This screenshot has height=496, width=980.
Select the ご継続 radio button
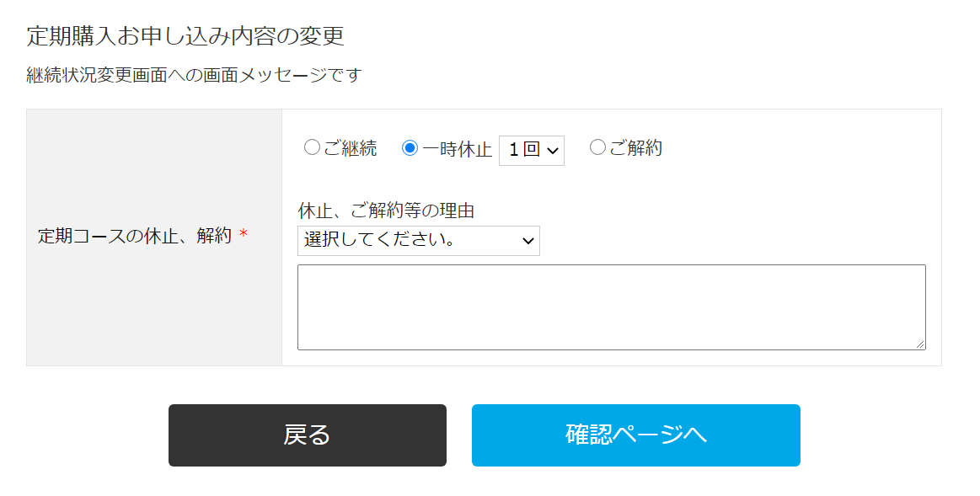pyautogui.click(x=312, y=148)
